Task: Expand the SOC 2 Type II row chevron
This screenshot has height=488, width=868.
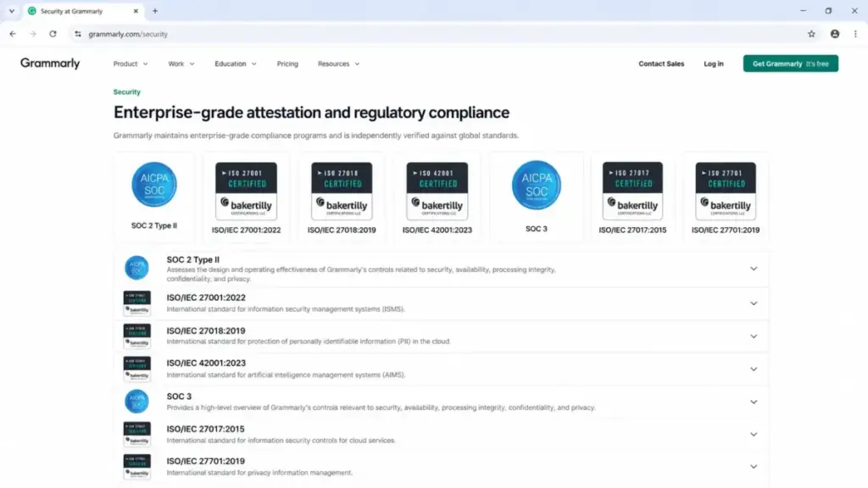Action: (754, 269)
